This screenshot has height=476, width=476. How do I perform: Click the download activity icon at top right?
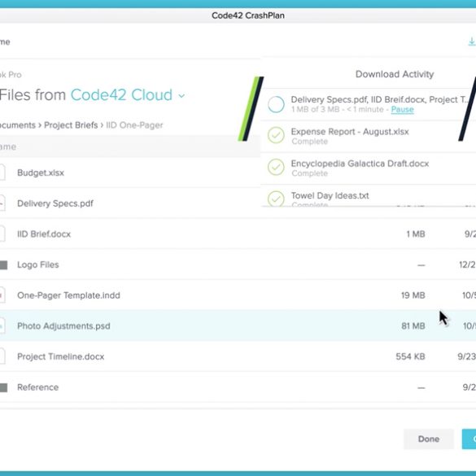click(472, 41)
